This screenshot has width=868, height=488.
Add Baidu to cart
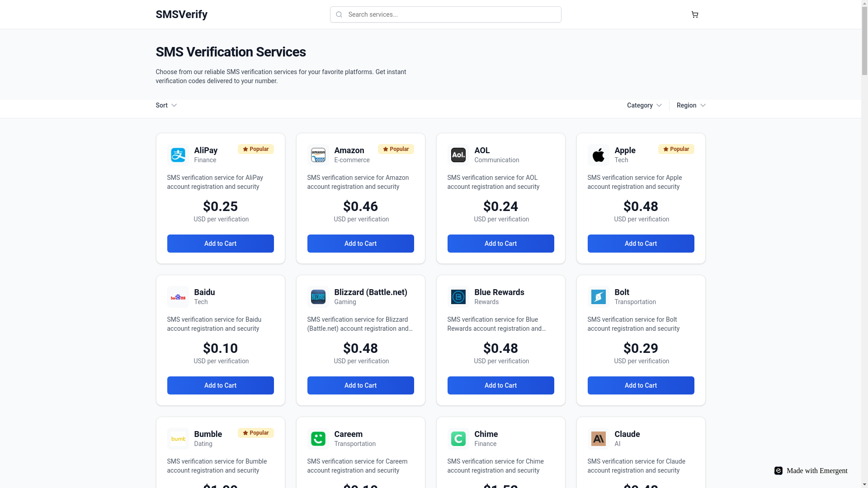click(x=220, y=385)
